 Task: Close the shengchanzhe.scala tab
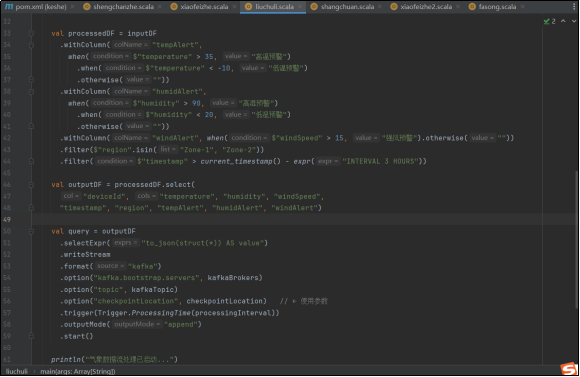click(x=159, y=7)
